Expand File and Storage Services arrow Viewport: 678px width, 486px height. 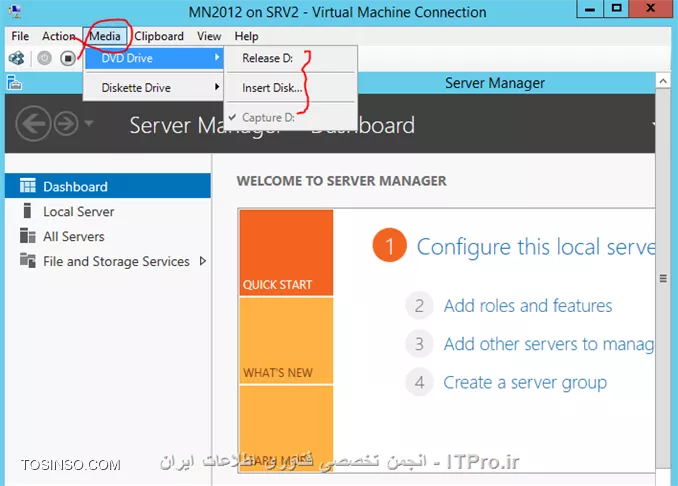click(x=203, y=261)
